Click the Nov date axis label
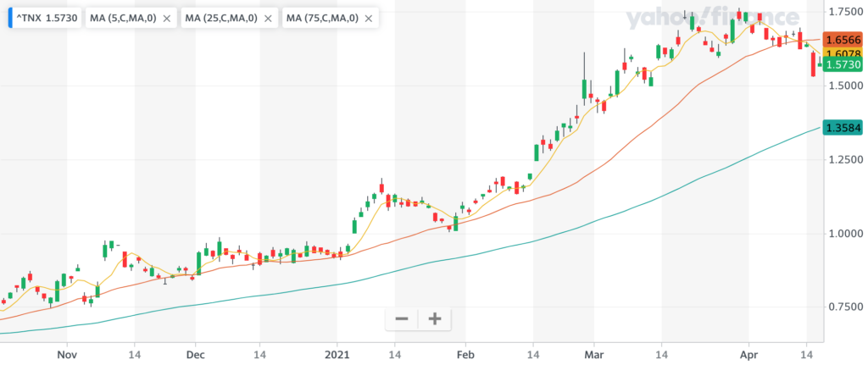The height and width of the screenshot is (365, 868). coord(66,353)
